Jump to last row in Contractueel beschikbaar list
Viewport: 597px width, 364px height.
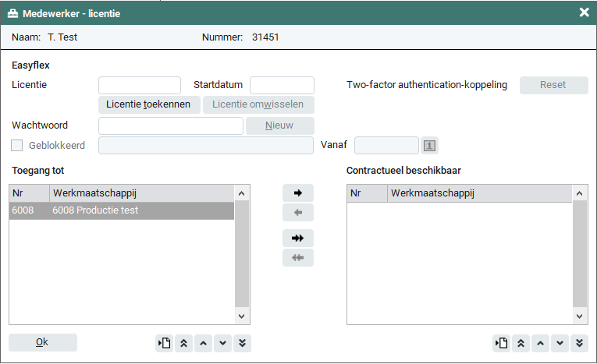pyautogui.click(x=579, y=343)
